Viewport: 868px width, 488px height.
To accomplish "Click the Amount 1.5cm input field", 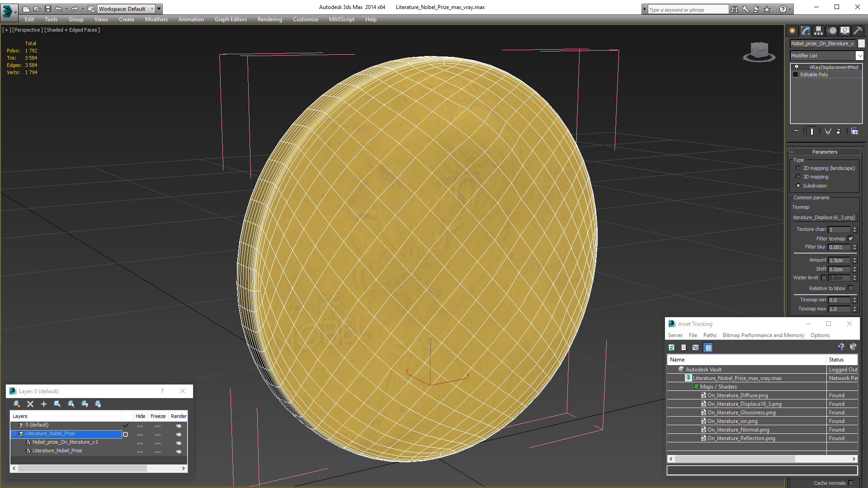I will click(x=839, y=260).
